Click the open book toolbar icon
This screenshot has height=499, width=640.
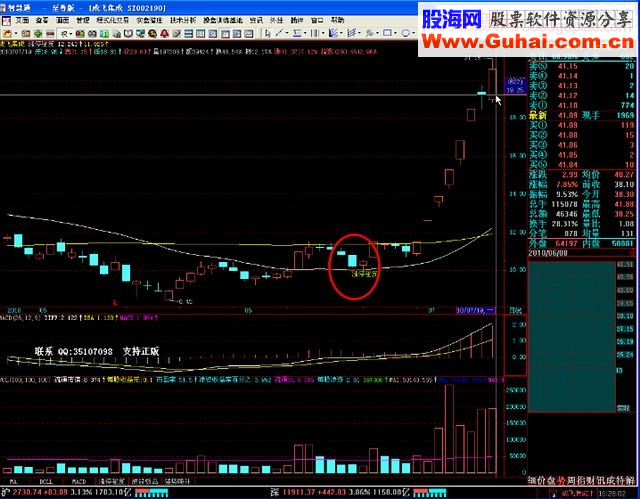point(129,33)
